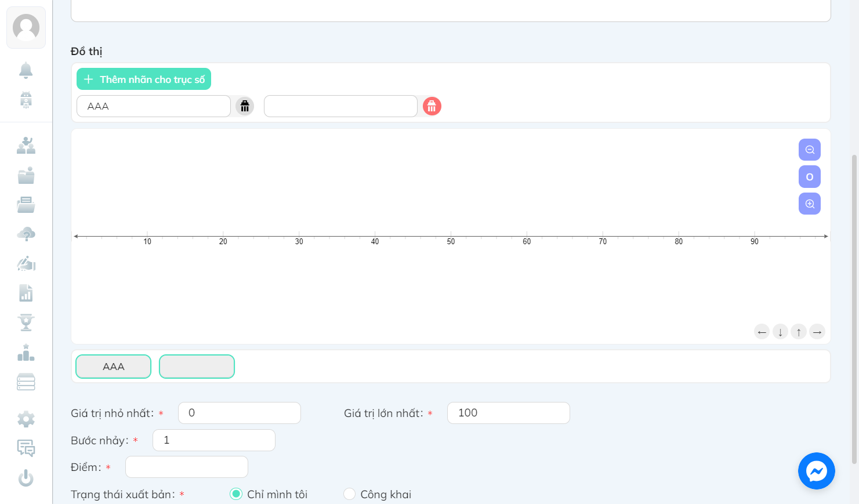Open the folder sidebar icon

(26, 175)
